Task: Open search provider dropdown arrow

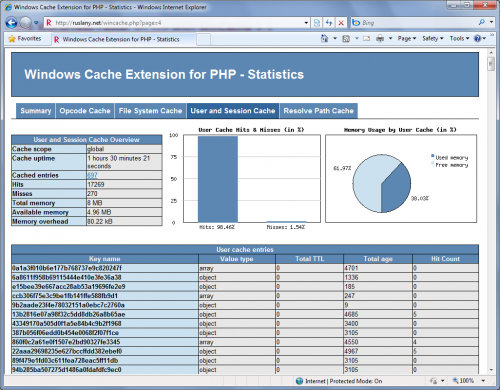Action: click(x=491, y=22)
